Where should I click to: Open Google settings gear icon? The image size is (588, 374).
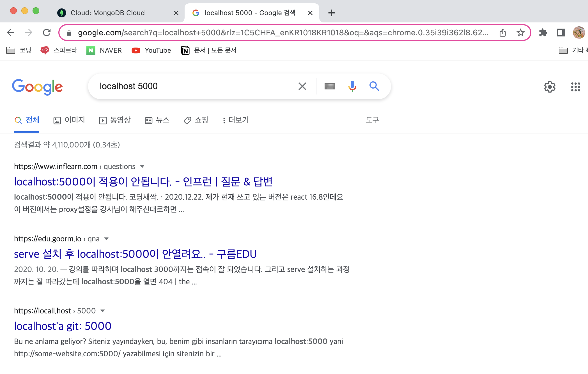pyautogui.click(x=550, y=87)
